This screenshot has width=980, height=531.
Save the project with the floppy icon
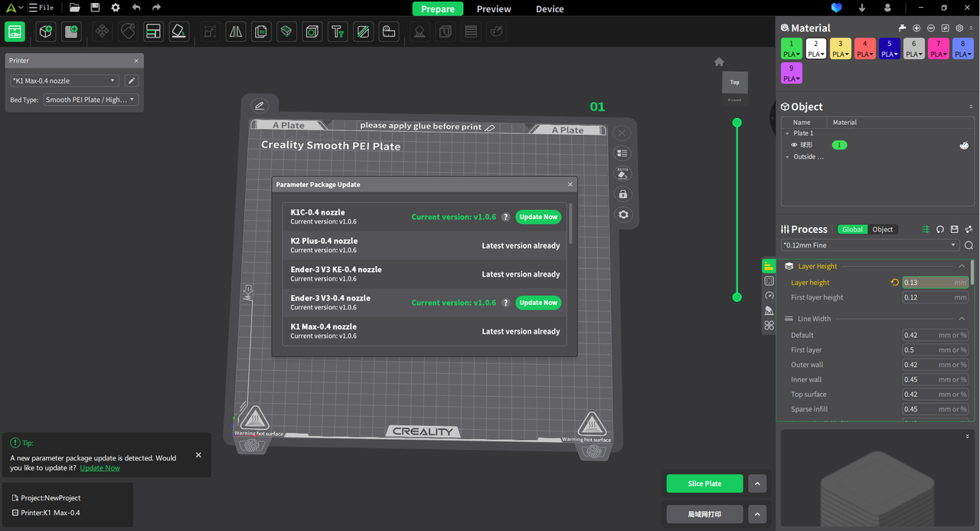[95, 8]
